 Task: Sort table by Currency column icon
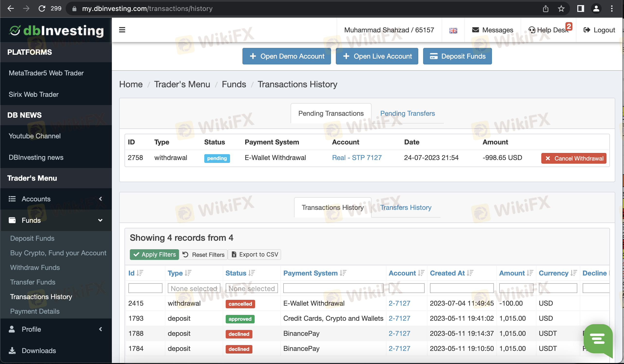574,273
